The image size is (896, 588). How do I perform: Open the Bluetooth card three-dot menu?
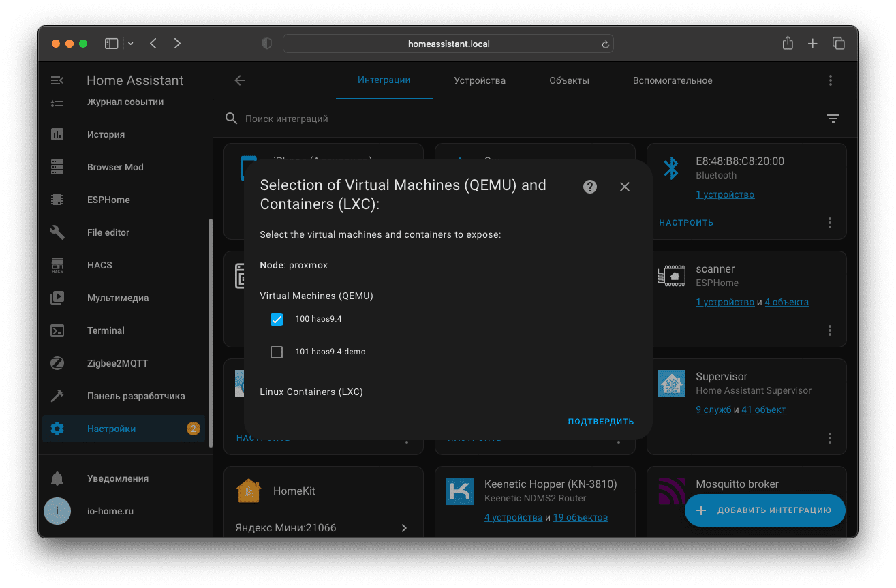pyautogui.click(x=830, y=223)
